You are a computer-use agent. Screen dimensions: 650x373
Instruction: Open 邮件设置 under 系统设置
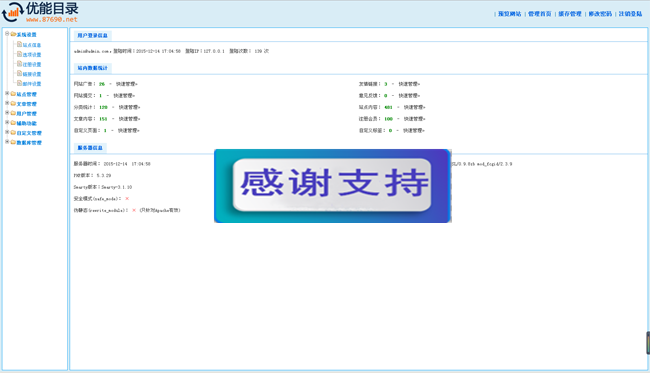pos(32,83)
